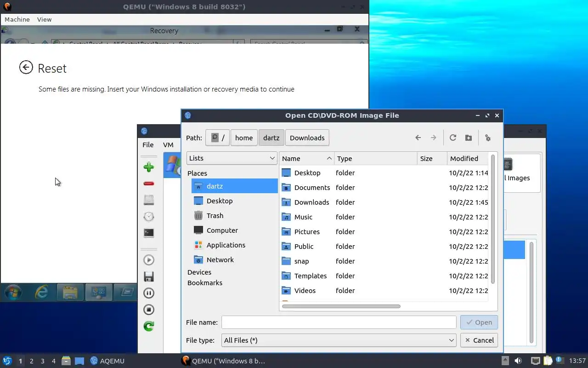
Task: Click the volume speaker icon in system tray
Action: tap(518, 361)
